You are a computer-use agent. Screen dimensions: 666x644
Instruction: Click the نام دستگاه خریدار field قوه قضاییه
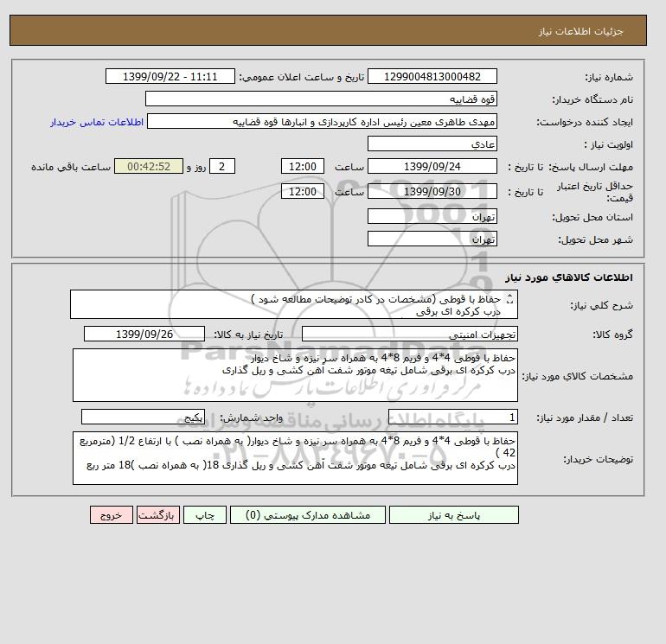pos(321,99)
